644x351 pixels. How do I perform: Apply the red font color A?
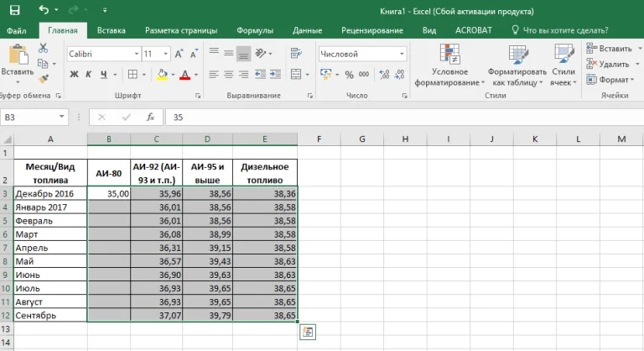185,75
